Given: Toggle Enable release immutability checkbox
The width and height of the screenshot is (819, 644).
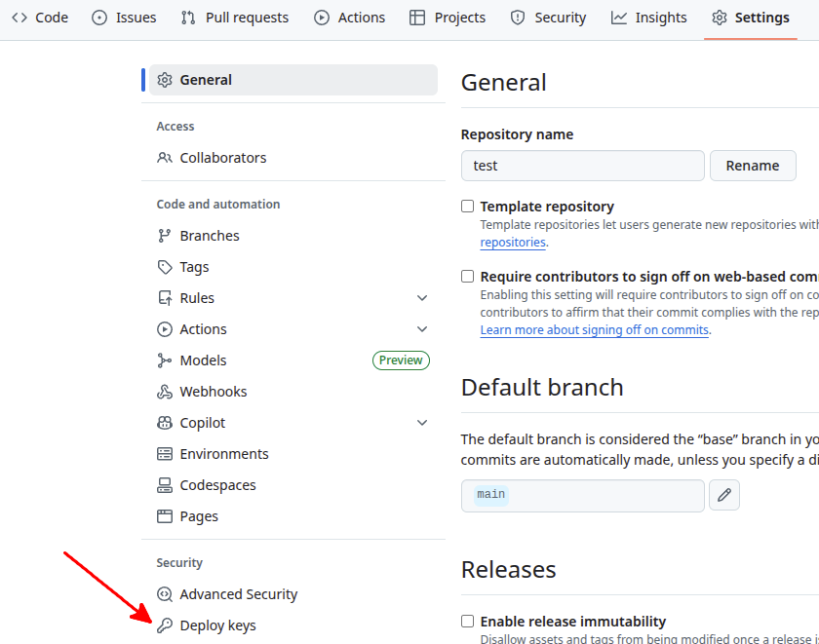Looking at the screenshot, I should 468,622.
